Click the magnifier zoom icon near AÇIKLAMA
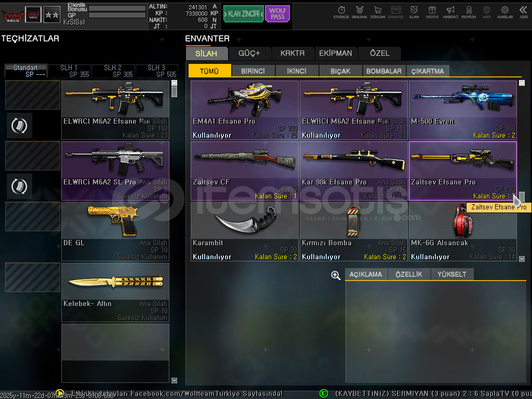532x399 pixels. (336, 275)
